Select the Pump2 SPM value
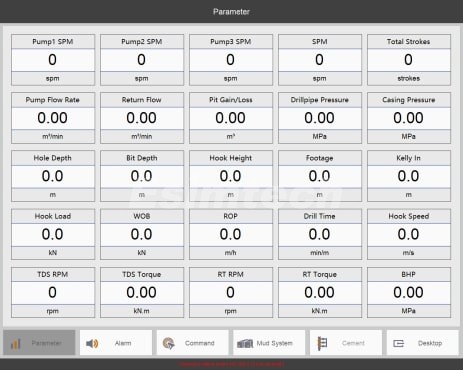The height and width of the screenshot is (371, 463). coord(142,60)
